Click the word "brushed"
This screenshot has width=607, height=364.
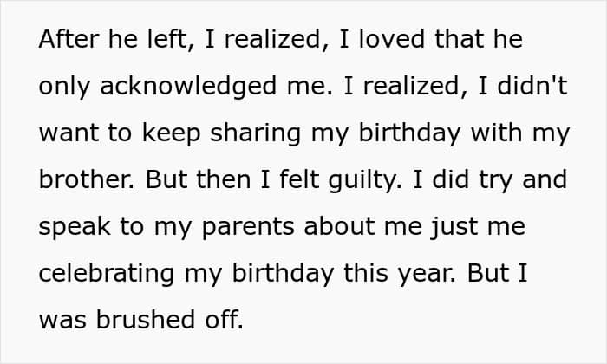(145, 320)
